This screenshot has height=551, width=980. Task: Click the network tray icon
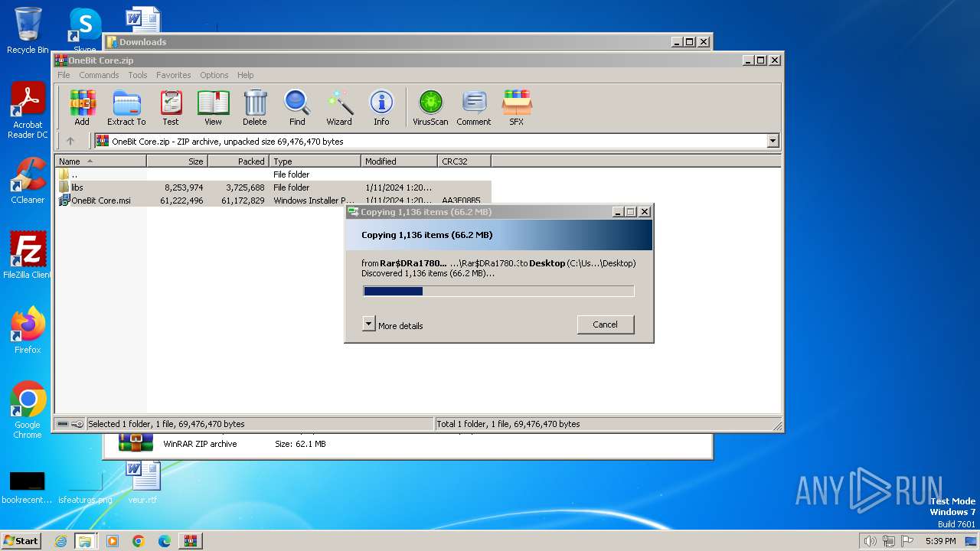(889, 541)
